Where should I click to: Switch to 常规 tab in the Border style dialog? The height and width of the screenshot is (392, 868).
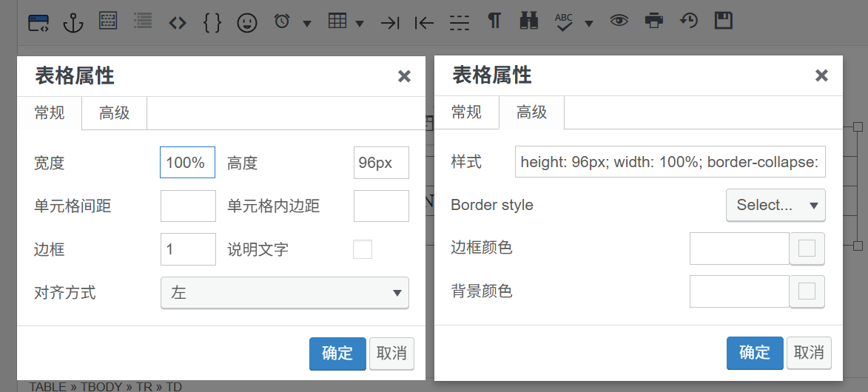point(467,112)
